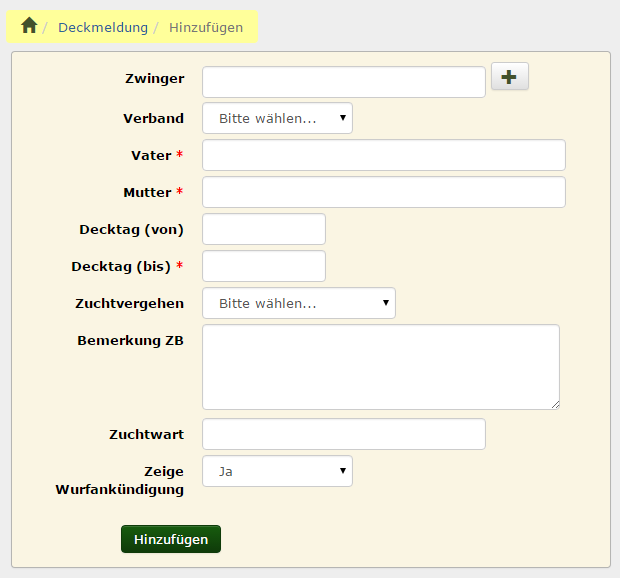The image size is (620, 578).
Task: Select the Mutter input field
Action: click(x=383, y=192)
